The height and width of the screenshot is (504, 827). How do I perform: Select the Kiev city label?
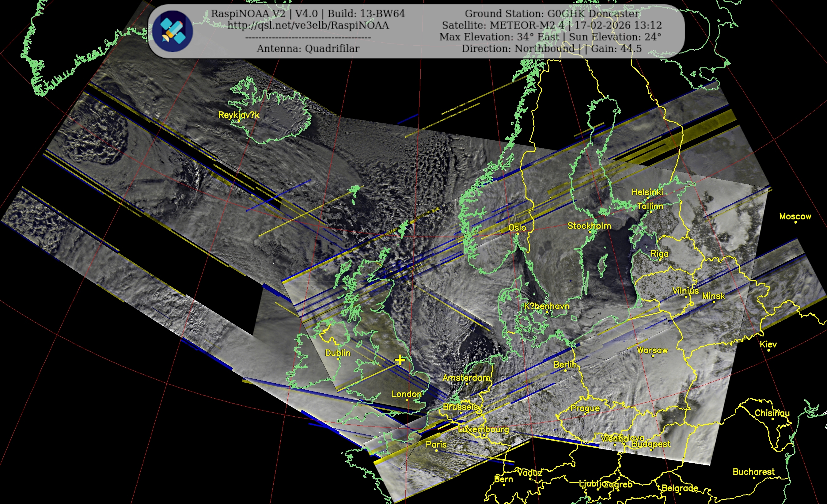coord(768,344)
